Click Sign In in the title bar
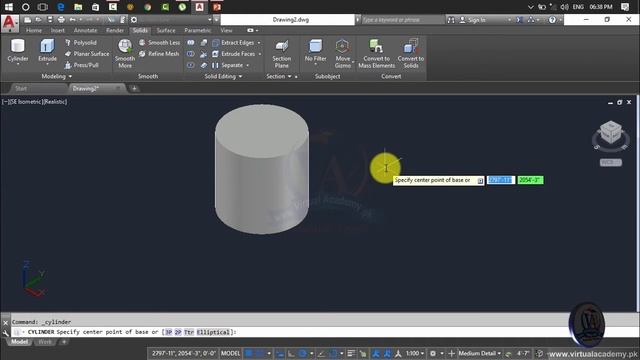This screenshot has width=640, height=360. pyautogui.click(x=476, y=20)
